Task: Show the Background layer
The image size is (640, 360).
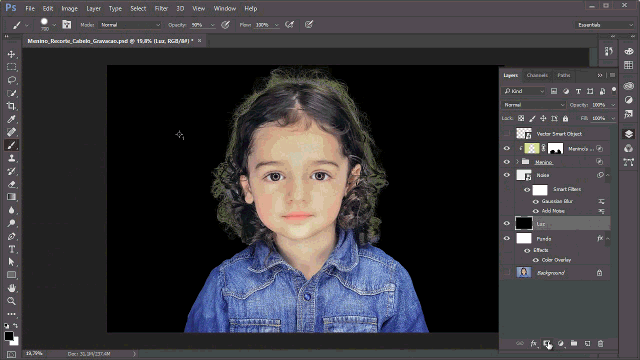Action: coord(507,273)
